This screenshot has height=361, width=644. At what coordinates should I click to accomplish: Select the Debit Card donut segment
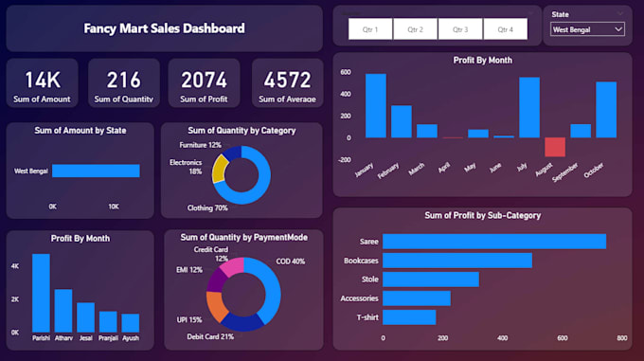click(242, 323)
